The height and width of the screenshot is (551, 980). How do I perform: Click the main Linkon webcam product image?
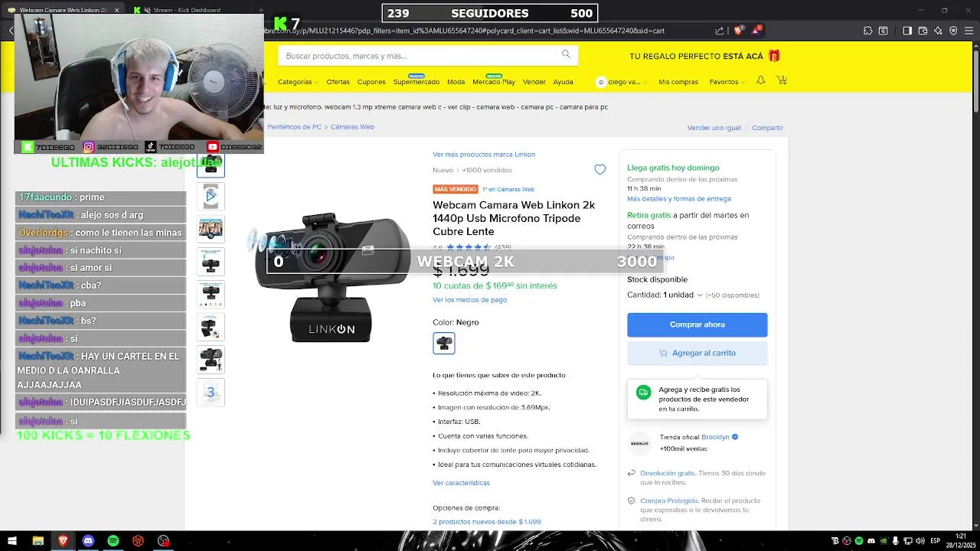[331, 277]
